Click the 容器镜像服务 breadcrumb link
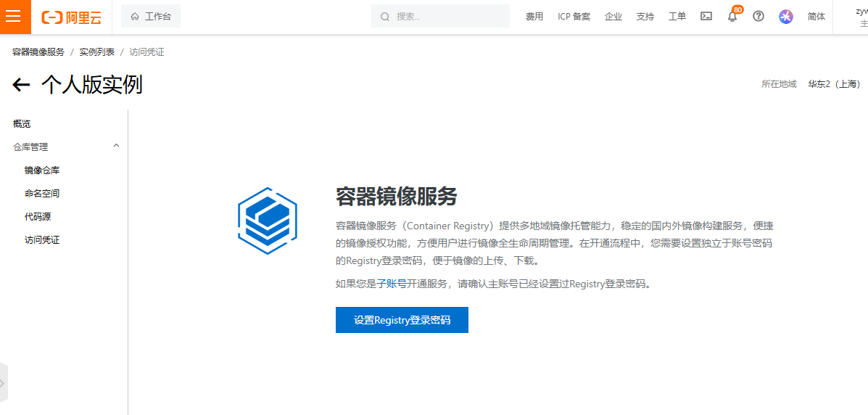The height and width of the screenshot is (415, 868). tap(38, 52)
